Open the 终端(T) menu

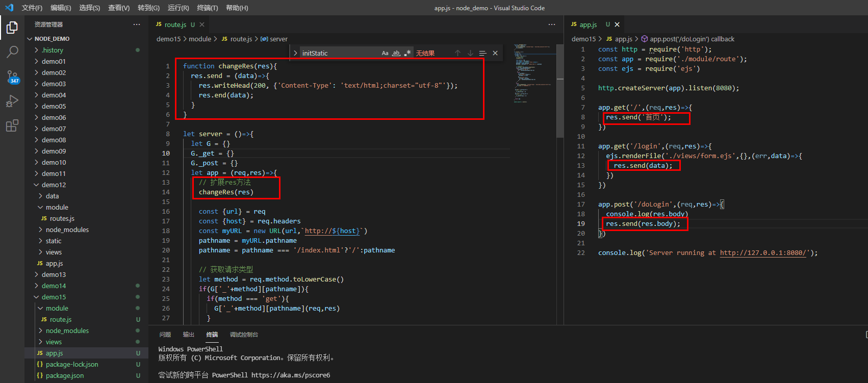207,8
